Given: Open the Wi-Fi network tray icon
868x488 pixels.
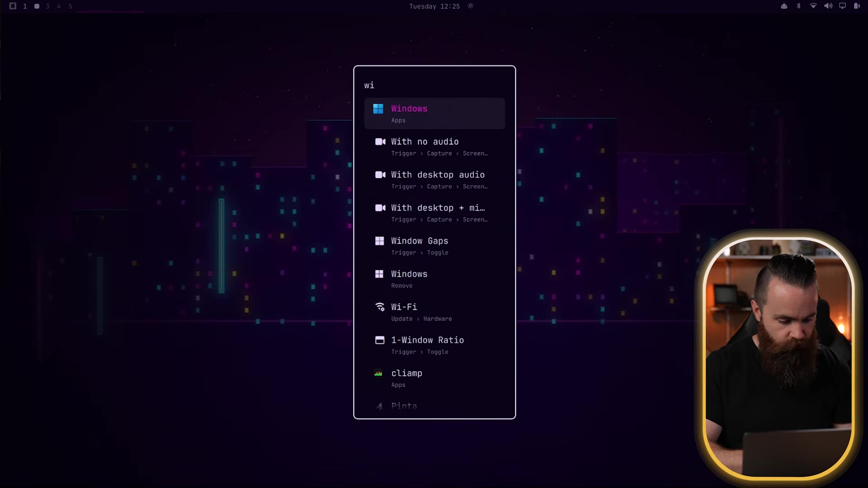Looking at the screenshot, I should tap(813, 6).
